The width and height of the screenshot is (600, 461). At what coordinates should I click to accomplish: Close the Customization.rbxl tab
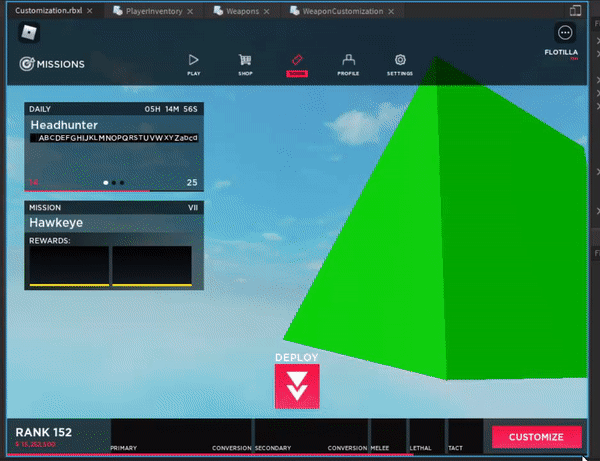click(90, 11)
